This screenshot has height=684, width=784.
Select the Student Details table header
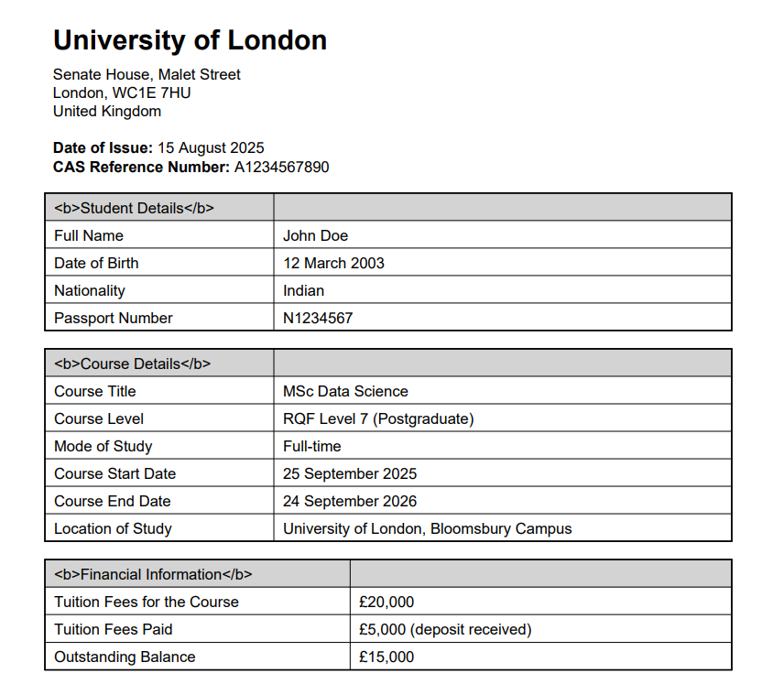[x=134, y=208]
